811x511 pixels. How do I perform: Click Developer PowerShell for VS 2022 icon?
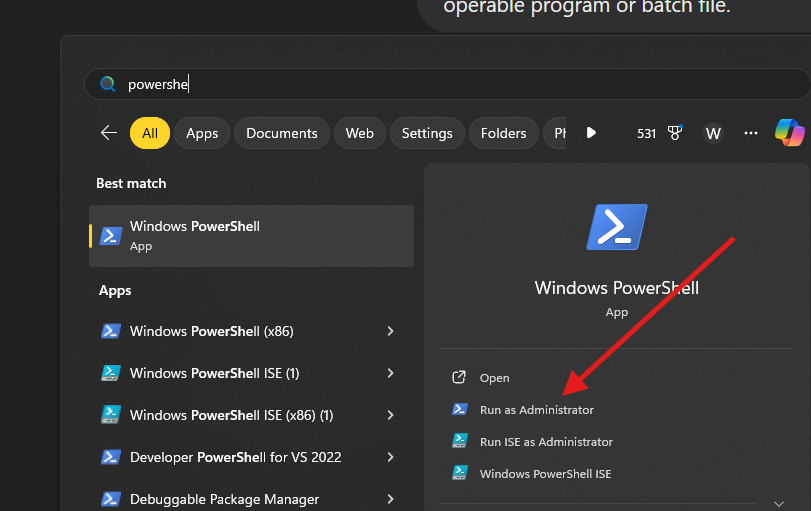[x=111, y=457]
